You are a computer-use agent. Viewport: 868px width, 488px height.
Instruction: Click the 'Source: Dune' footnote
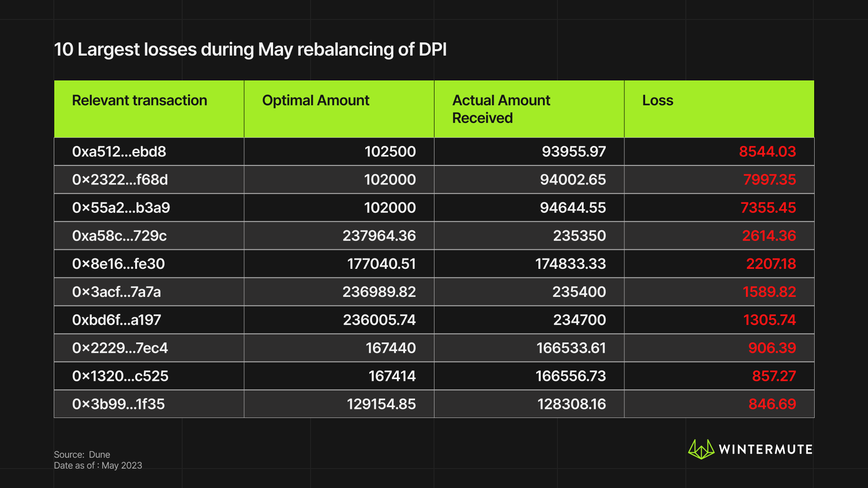(x=82, y=455)
